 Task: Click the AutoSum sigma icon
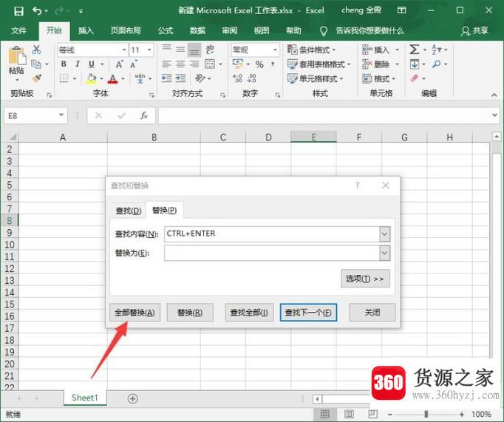[414, 50]
